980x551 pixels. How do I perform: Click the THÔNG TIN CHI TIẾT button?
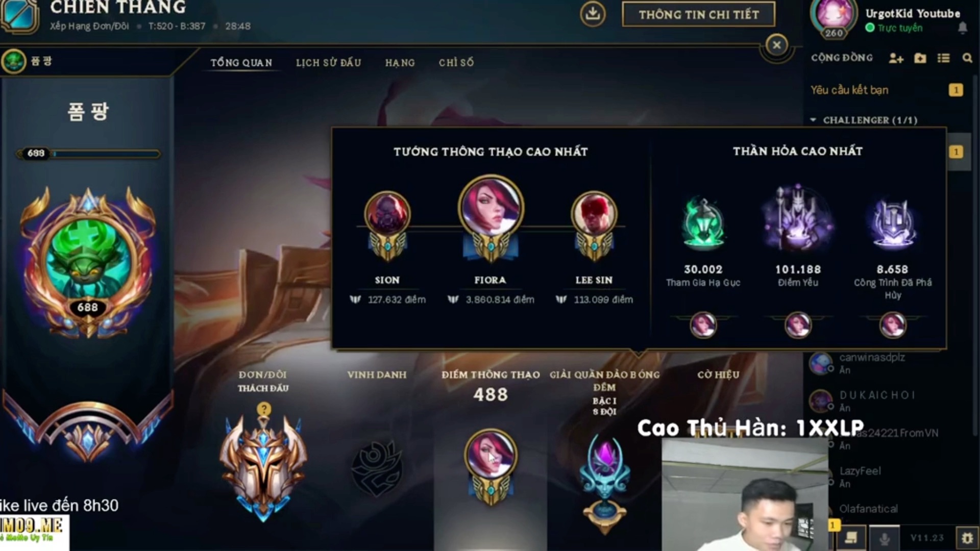click(698, 14)
